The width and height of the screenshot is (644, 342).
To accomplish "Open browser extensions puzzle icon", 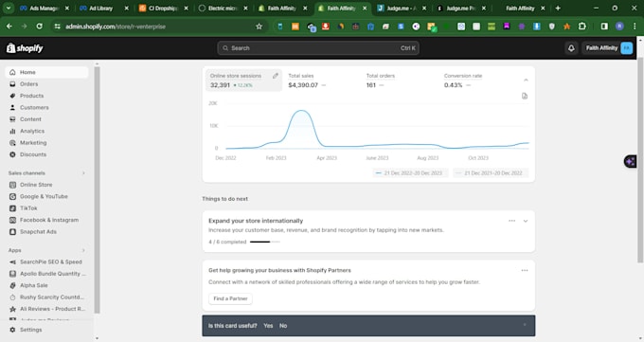I will pyautogui.click(x=582, y=27).
